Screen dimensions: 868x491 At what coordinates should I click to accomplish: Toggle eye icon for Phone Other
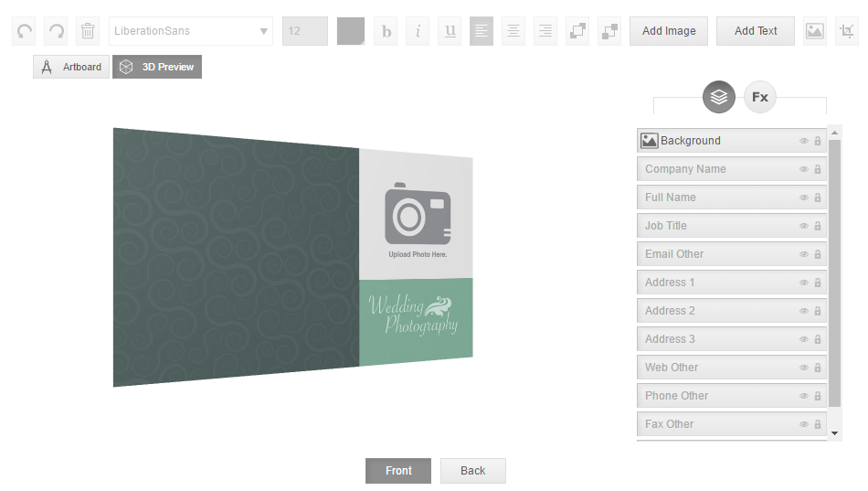coord(804,396)
